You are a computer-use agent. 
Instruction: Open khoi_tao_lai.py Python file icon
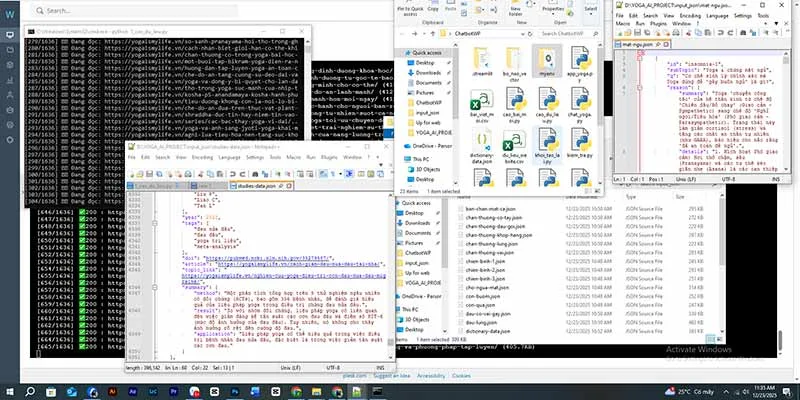[547, 145]
